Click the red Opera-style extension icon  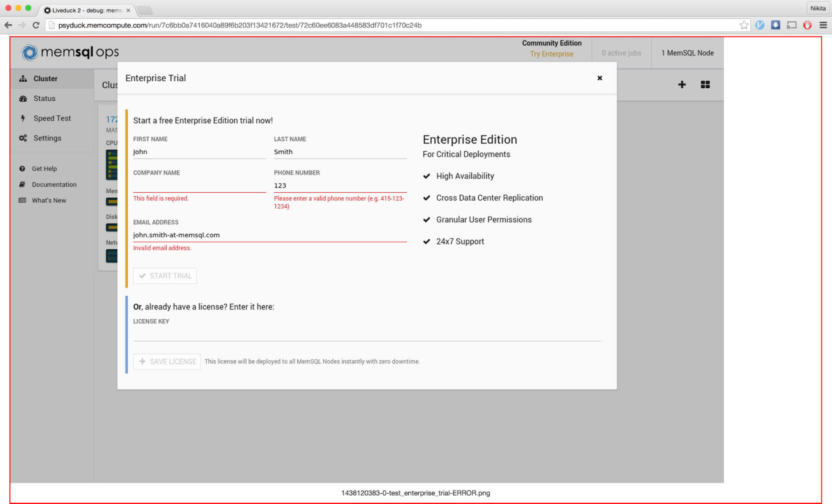pyautogui.click(x=807, y=25)
